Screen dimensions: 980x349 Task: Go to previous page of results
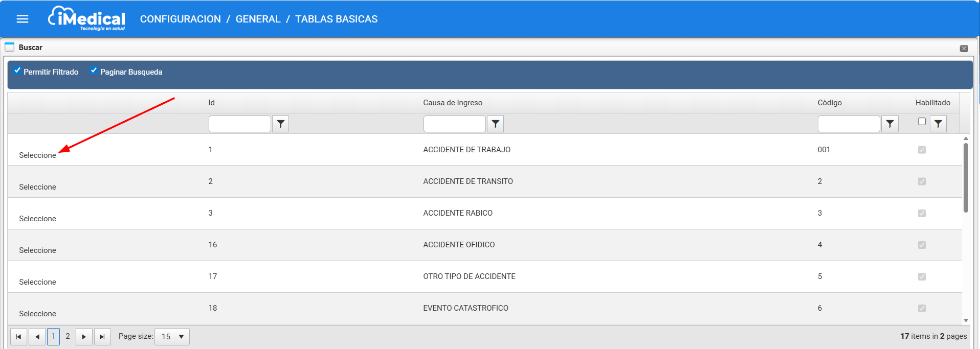click(37, 337)
